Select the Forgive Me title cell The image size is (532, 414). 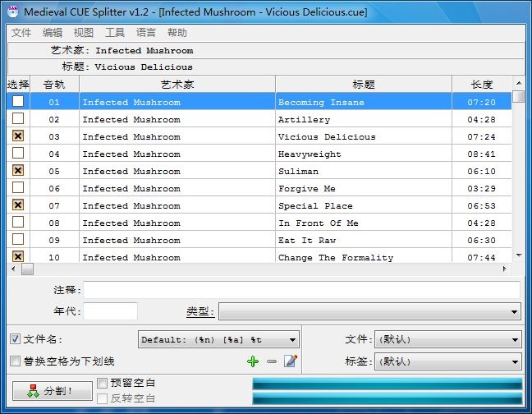tap(364, 188)
